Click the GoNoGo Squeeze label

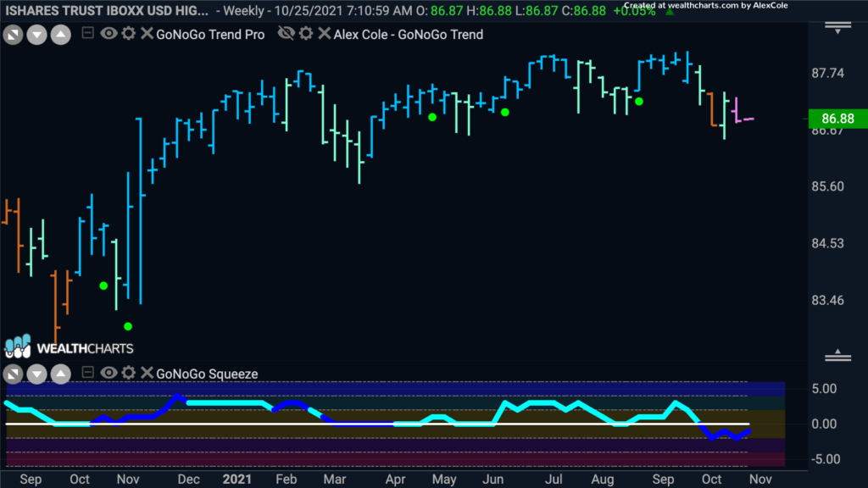click(207, 374)
